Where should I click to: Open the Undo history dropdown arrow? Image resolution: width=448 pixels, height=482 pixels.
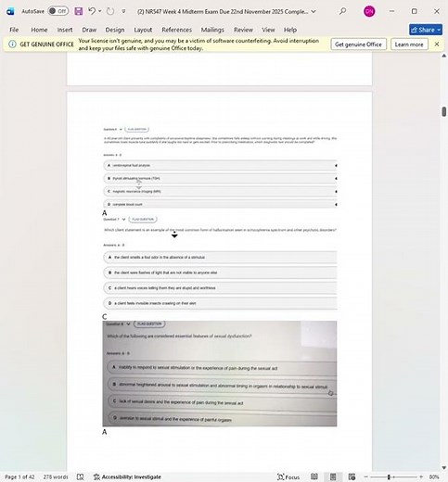tap(100, 11)
